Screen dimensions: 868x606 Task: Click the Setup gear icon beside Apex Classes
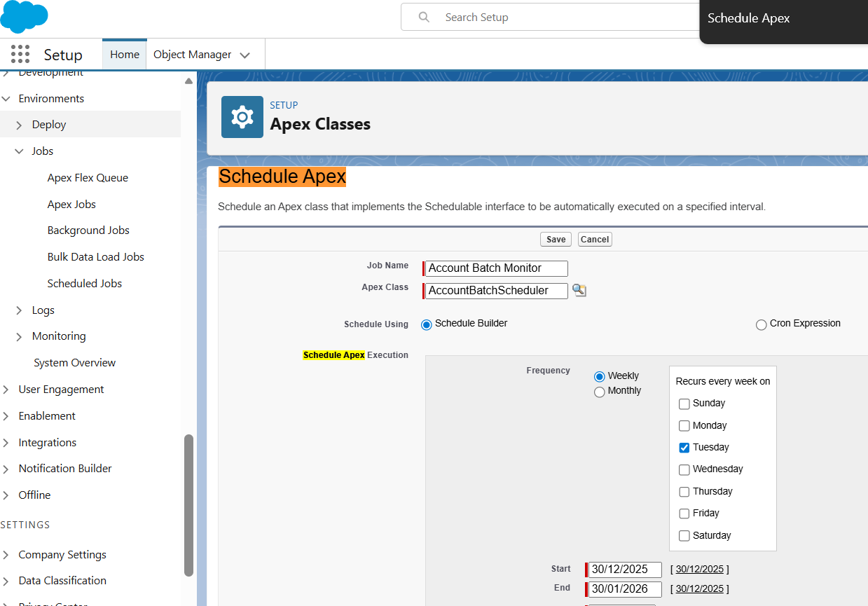242,117
